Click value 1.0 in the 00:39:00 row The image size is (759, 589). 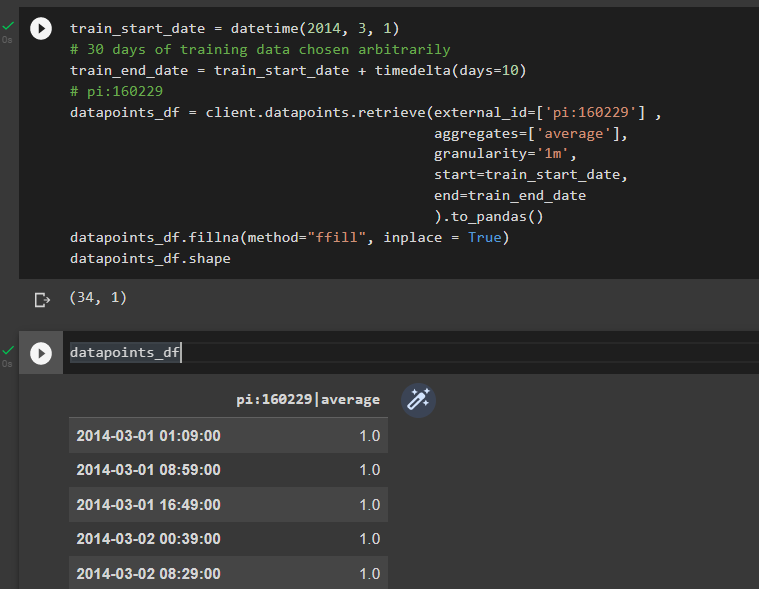click(370, 539)
